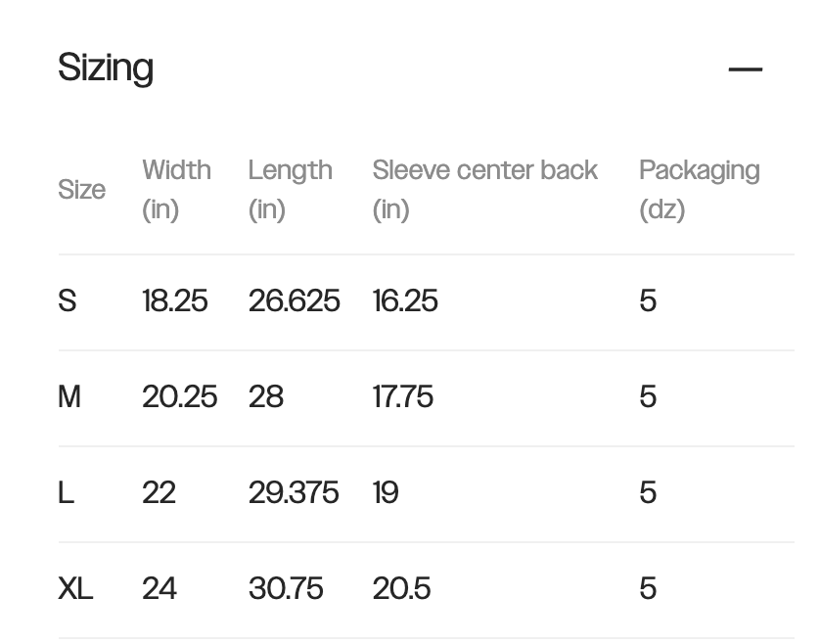Collapse the Sizing section with minus icon
This screenshot has width=820, height=644.
click(745, 69)
